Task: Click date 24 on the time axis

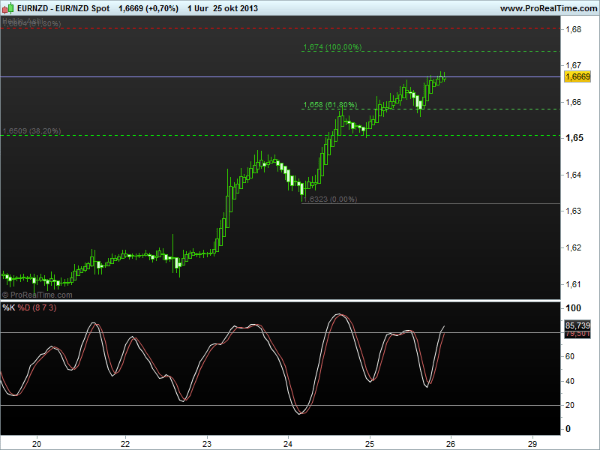Action: tap(288, 444)
